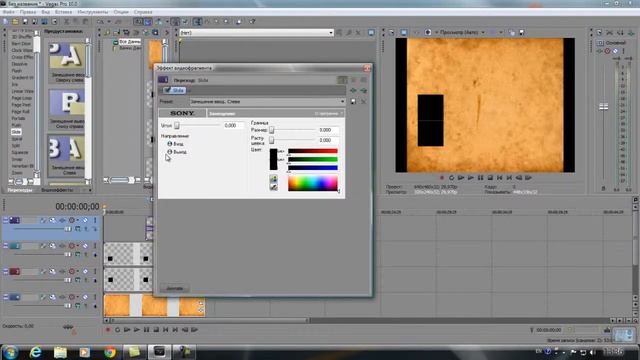This screenshot has height=360, width=640.
Task: Toggle the Slide effect checkbox in the dialog
Action: click(x=167, y=90)
